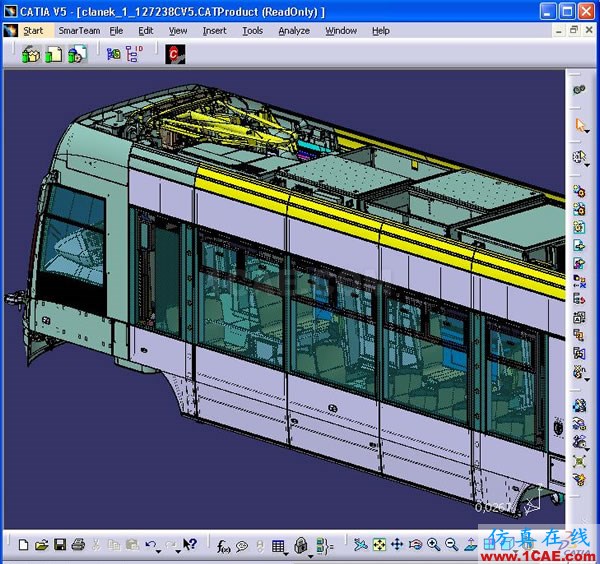Open the Design Table icon
Image resolution: width=600 pixels, height=564 pixels.
(x=278, y=546)
